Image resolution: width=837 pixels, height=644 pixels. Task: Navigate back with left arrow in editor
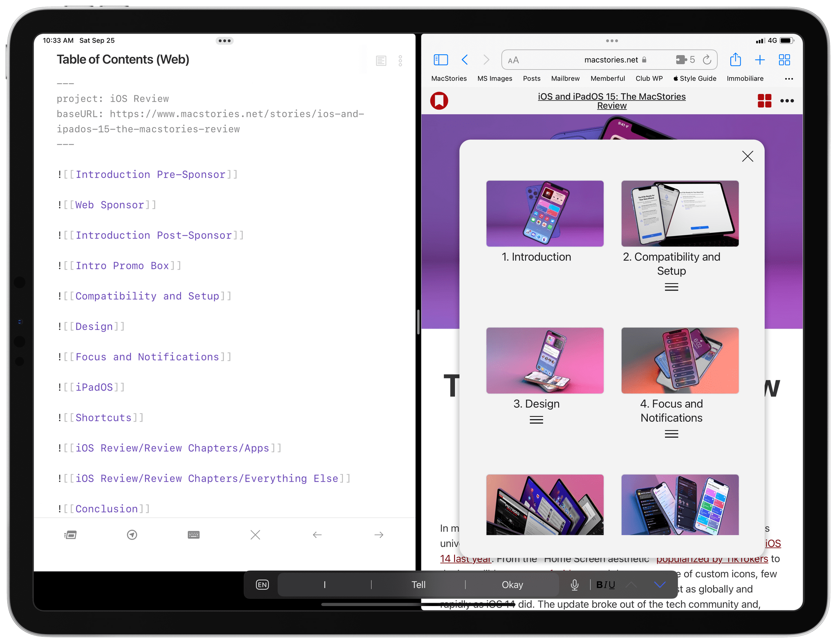point(317,535)
